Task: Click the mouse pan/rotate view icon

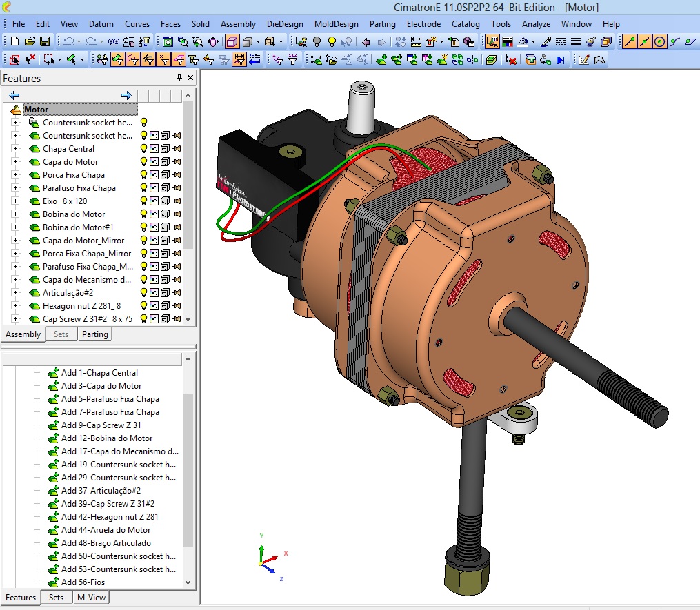Action: point(213,41)
